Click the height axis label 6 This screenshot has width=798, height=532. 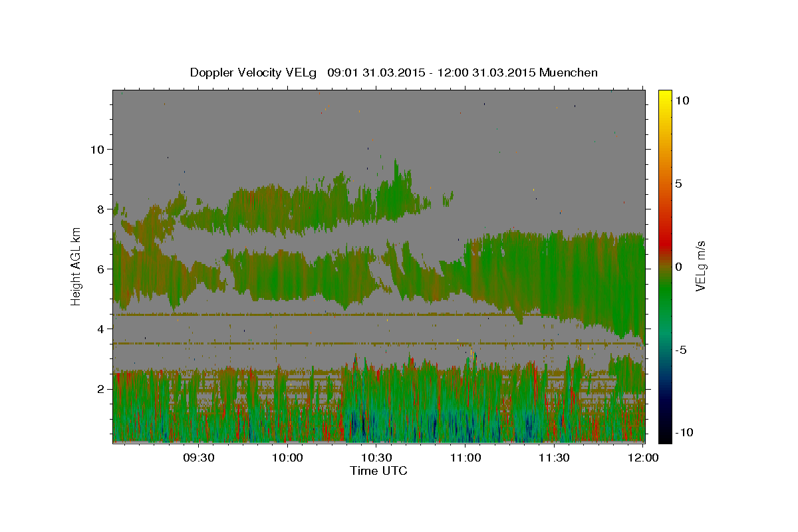coord(100,269)
